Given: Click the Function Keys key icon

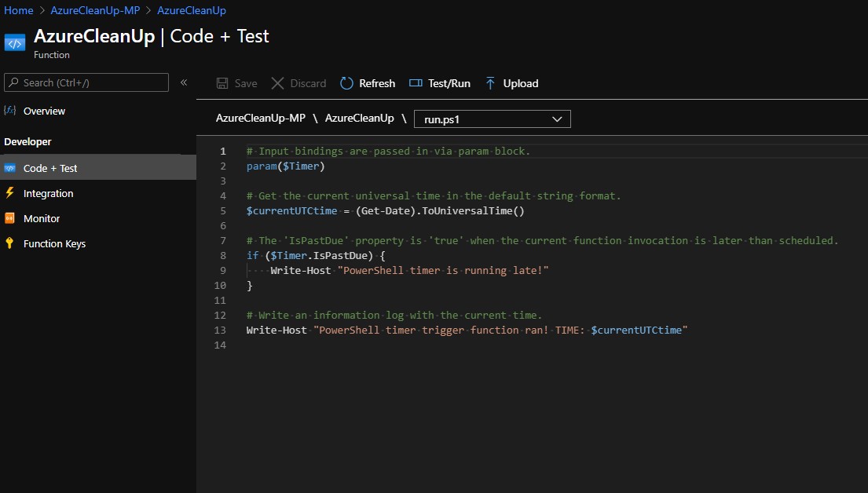Looking at the screenshot, I should (x=10, y=243).
